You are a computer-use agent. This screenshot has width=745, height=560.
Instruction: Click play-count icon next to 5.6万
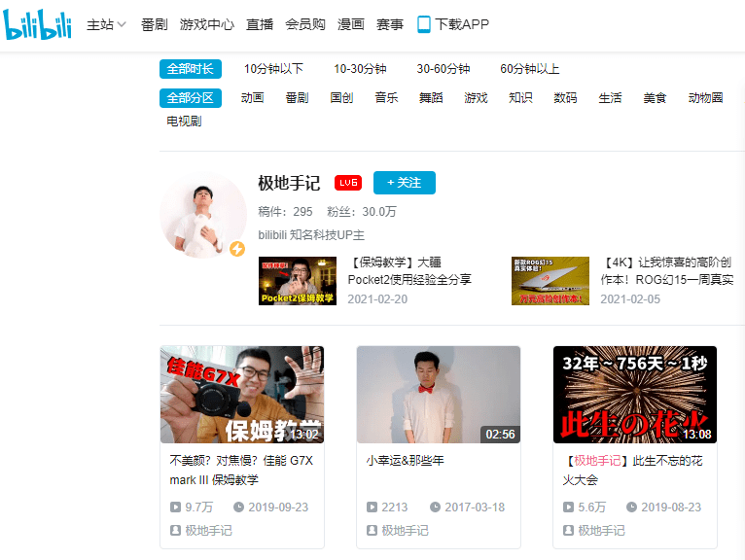pos(568,507)
